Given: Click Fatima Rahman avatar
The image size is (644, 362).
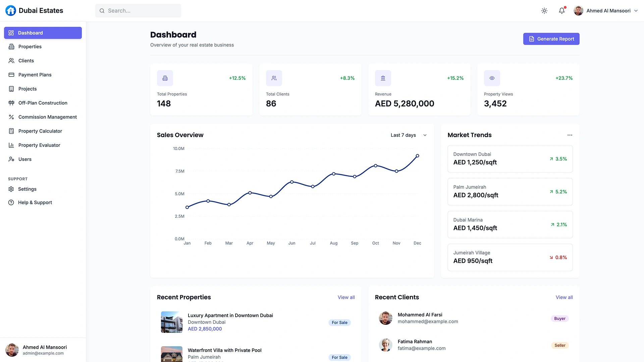Looking at the screenshot, I should pos(386,345).
